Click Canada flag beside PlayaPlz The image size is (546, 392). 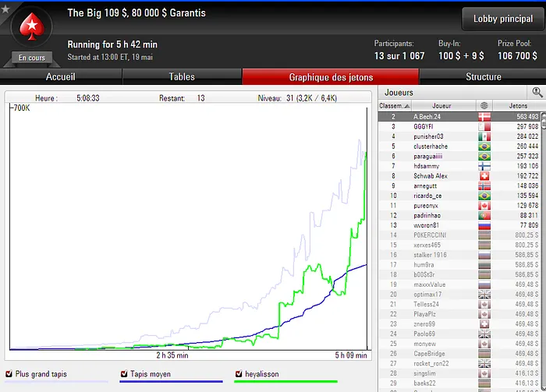click(484, 314)
